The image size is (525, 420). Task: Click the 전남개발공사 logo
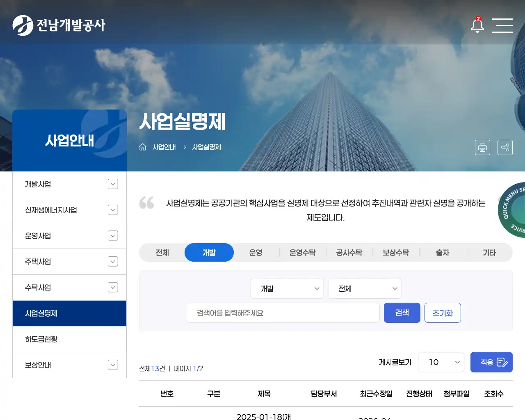59,25
